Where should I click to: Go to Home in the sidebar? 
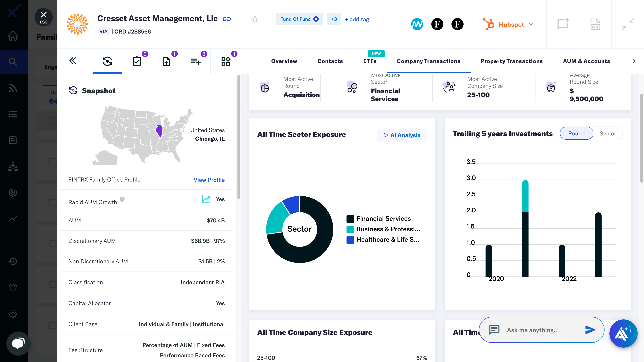pyautogui.click(x=13, y=36)
